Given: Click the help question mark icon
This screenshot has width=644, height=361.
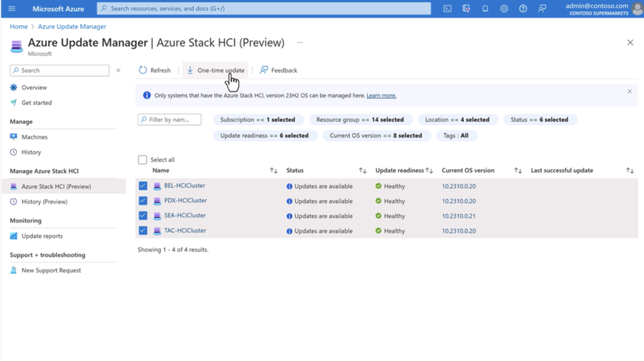Looking at the screenshot, I should (x=523, y=9).
